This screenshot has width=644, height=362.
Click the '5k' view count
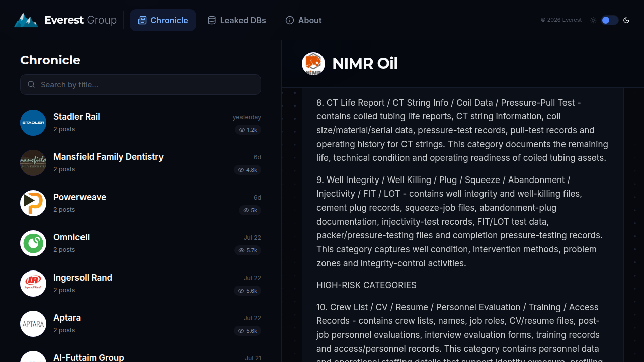(x=254, y=210)
